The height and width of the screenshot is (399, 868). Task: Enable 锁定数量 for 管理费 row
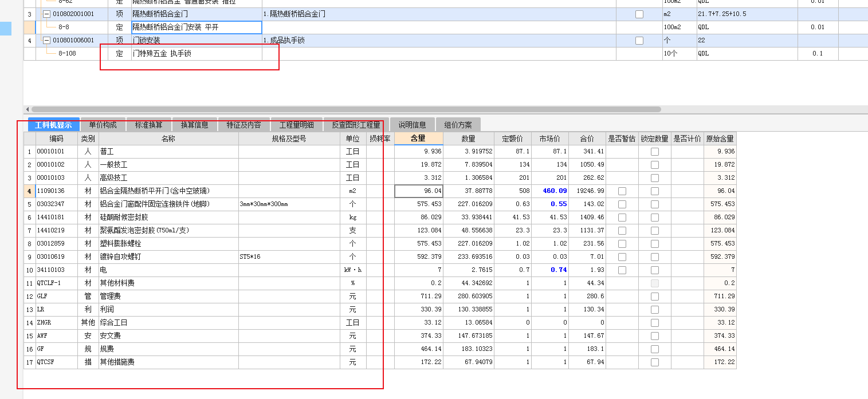tap(655, 297)
